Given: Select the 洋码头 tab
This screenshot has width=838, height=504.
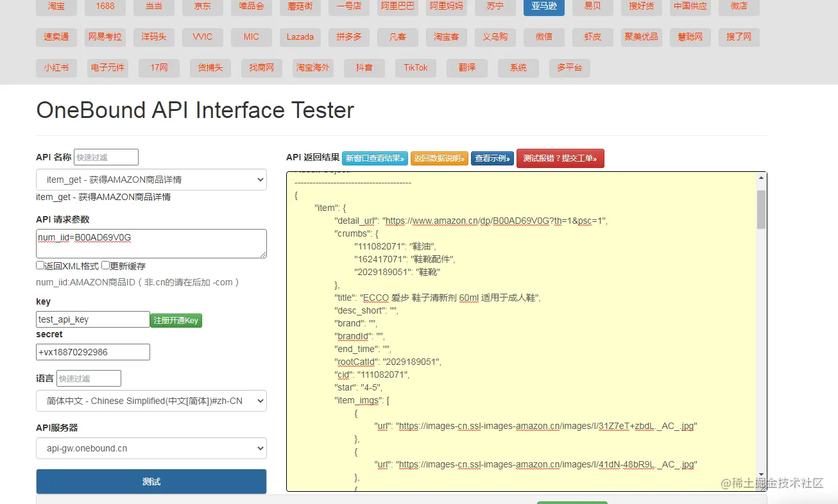Looking at the screenshot, I should point(154,37).
